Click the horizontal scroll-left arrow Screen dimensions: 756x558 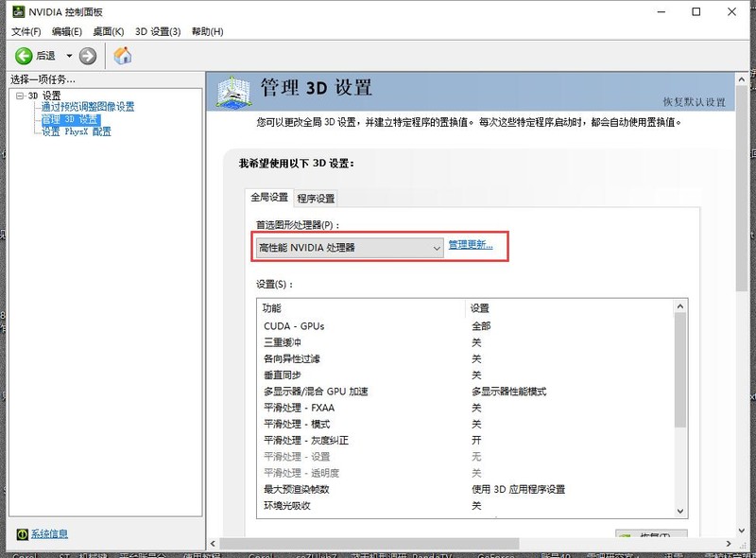214,544
